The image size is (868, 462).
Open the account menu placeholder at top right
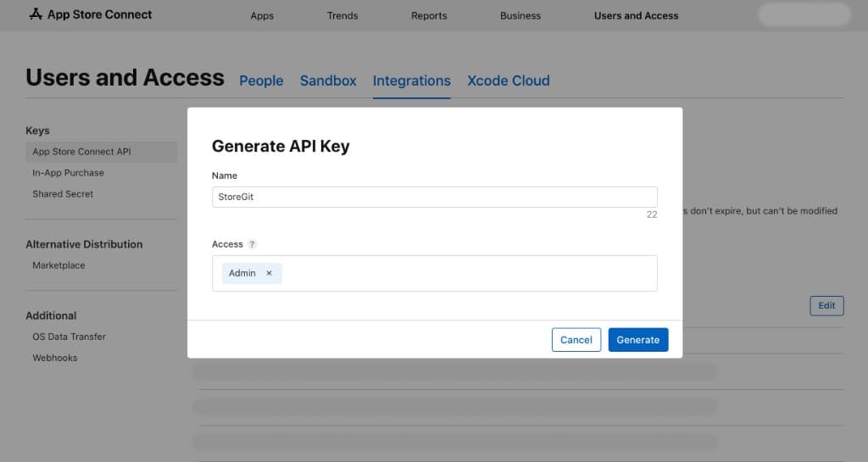[x=804, y=14]
